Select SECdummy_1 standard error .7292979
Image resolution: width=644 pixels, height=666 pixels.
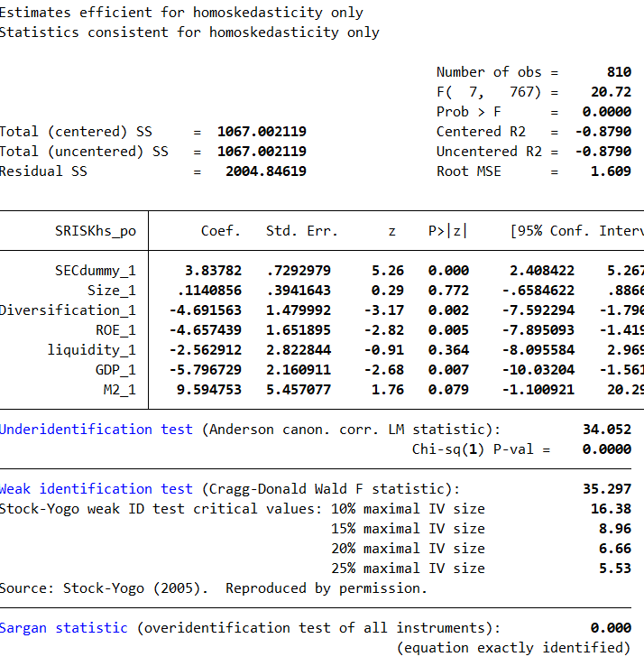point(299,271)
